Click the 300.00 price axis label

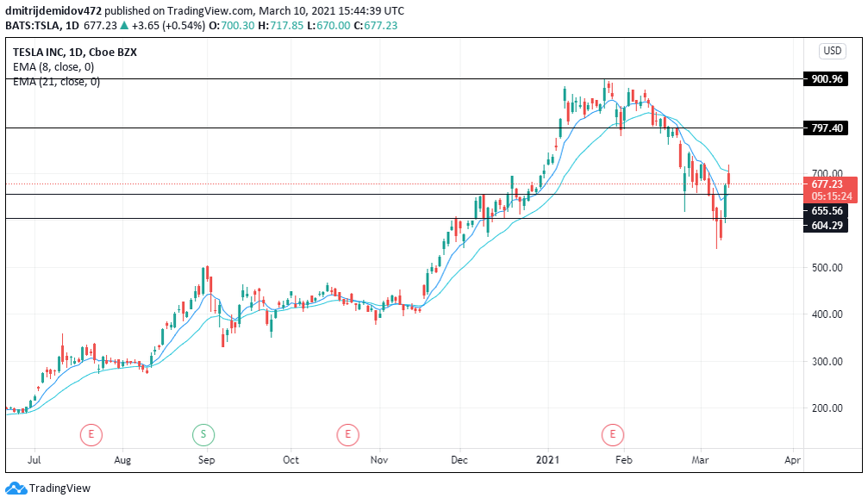tap(827, 362)
